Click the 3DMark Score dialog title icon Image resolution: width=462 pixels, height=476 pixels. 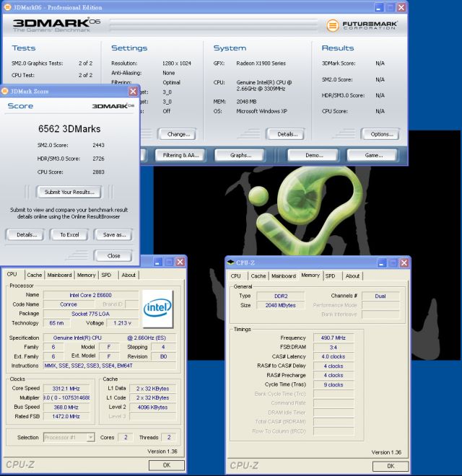[4, 91]
